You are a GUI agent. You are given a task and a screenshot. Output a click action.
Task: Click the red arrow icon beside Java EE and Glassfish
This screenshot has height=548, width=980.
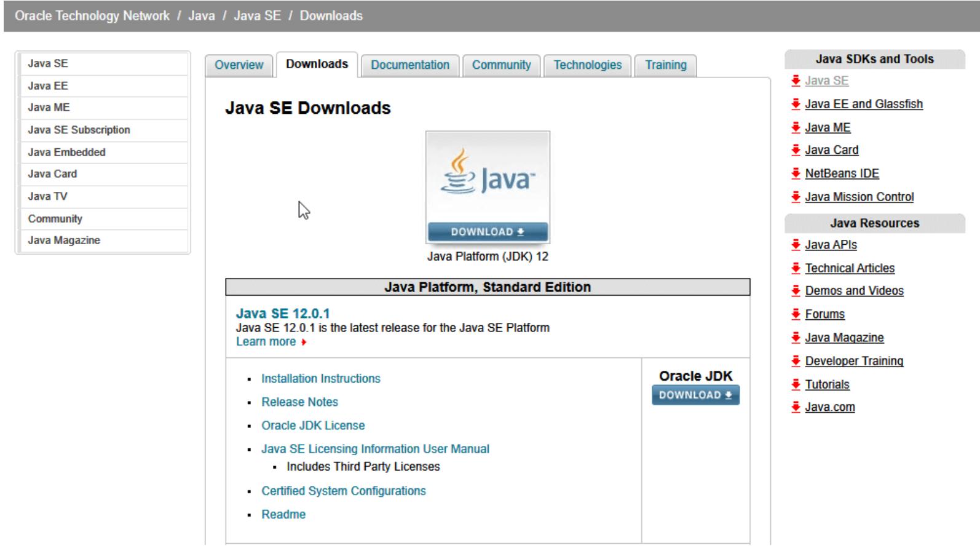click(x=796, y=104)
